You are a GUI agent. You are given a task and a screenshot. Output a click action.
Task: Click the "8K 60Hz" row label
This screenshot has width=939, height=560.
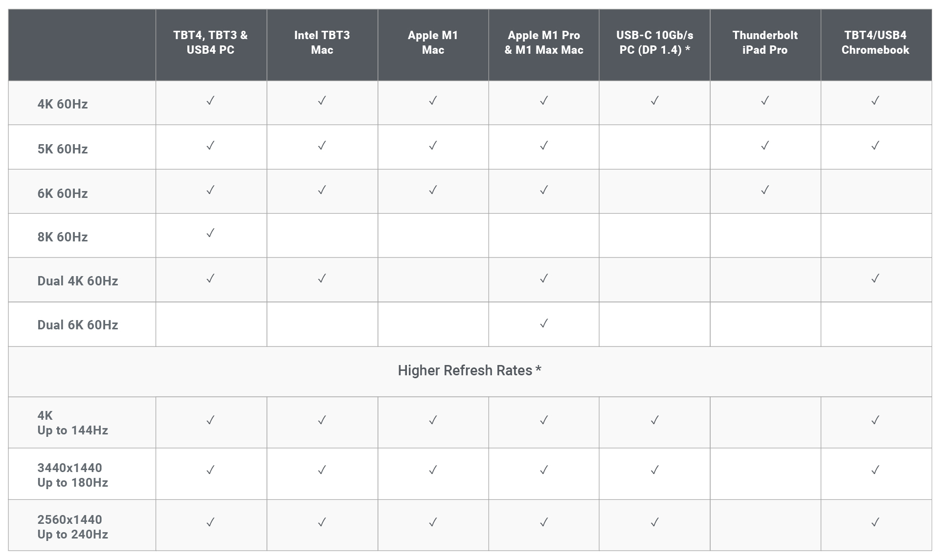pos(63,237)
